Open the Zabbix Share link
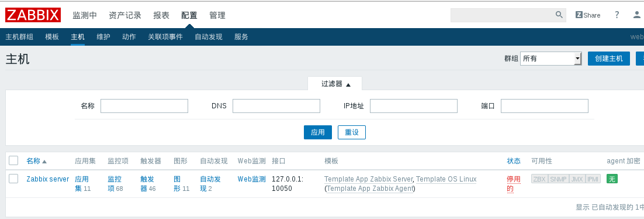This screenshot has height=219, width=644. [588, 15]
